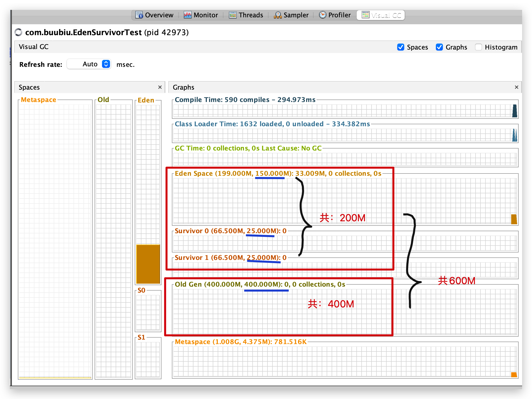Click the Profiler clock icon
The width and height of the screenshot is (532, 399).
pyautogui.click(x=322, y=15)
